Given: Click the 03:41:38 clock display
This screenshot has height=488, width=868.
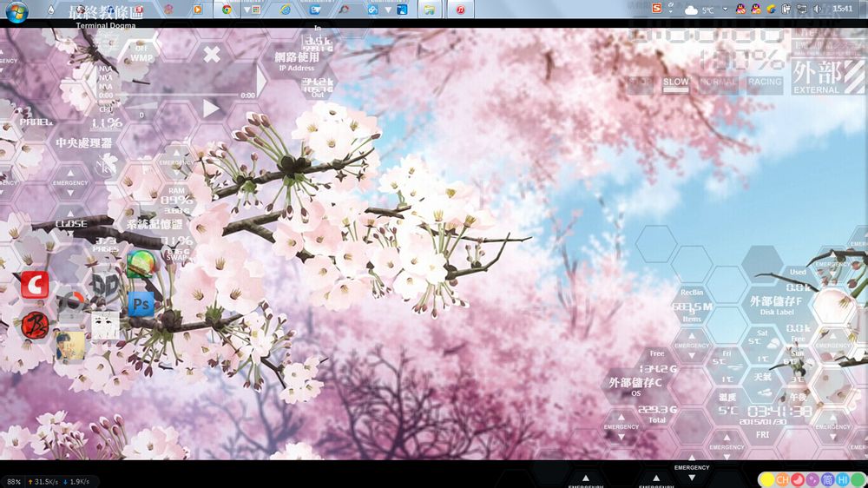Looking at the screenshot, I should pos(779,412).
